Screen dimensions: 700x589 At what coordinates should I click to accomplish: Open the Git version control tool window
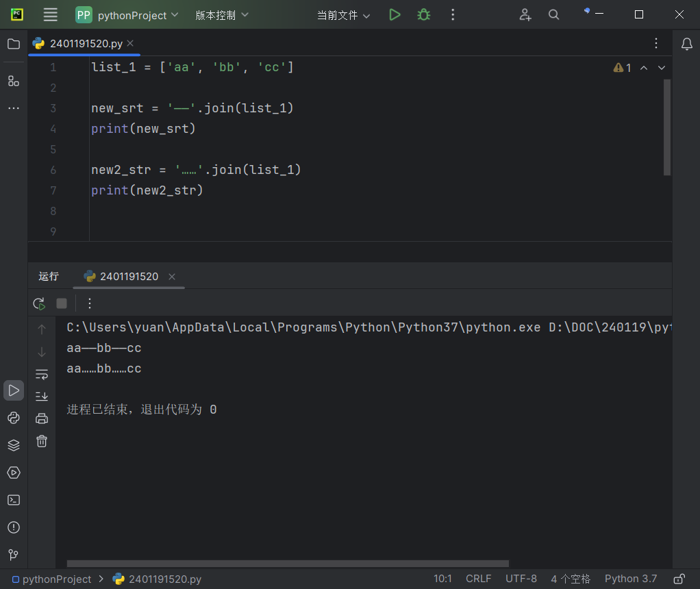(x=14, y=555)
